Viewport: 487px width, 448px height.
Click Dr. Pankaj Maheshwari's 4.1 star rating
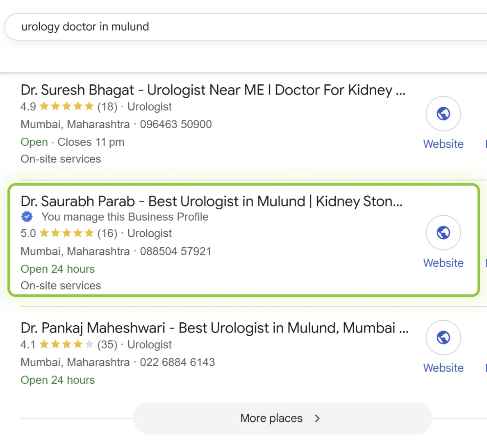(x=67, y=345)
